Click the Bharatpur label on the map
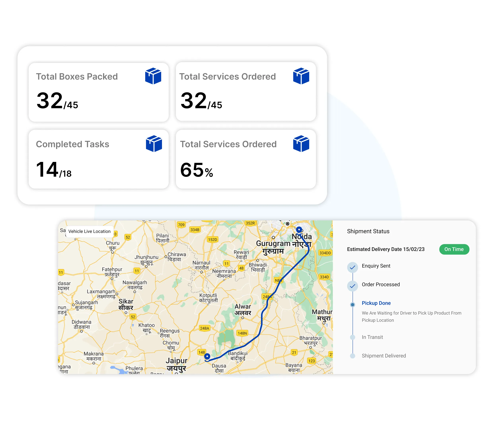The width and height of the screenshot is (495, 448). click(x=311, y=341)
